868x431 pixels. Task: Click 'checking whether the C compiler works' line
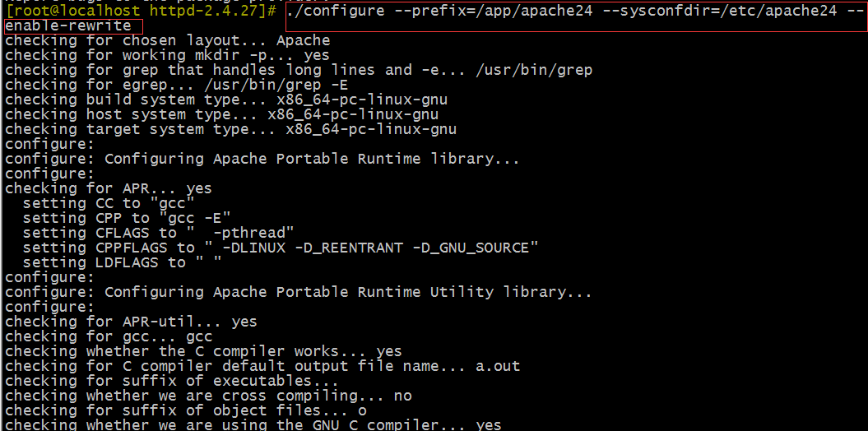[x=204, y=351]
